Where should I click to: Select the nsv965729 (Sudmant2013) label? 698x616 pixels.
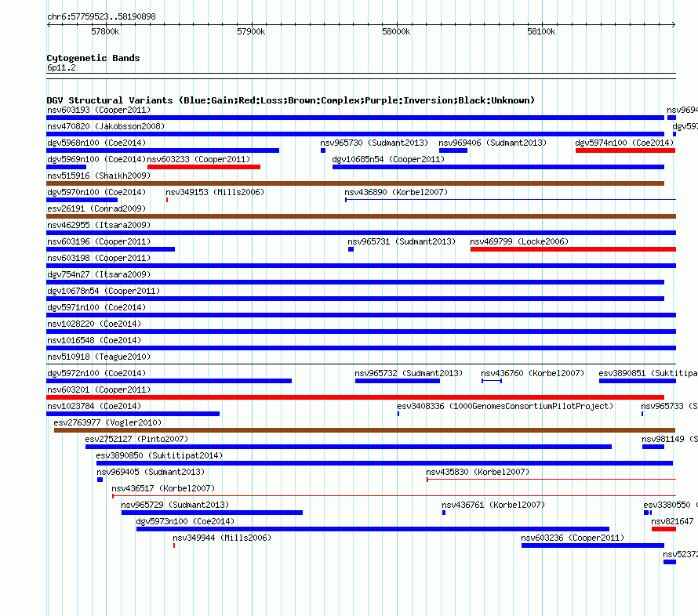point(175,505)
